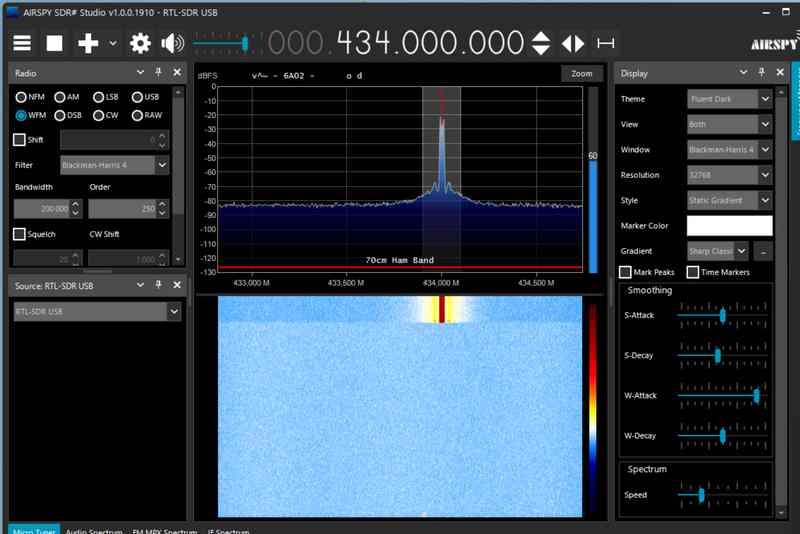Click the Zoom button on spectrum
800x534 pixels.
[582, 73]
